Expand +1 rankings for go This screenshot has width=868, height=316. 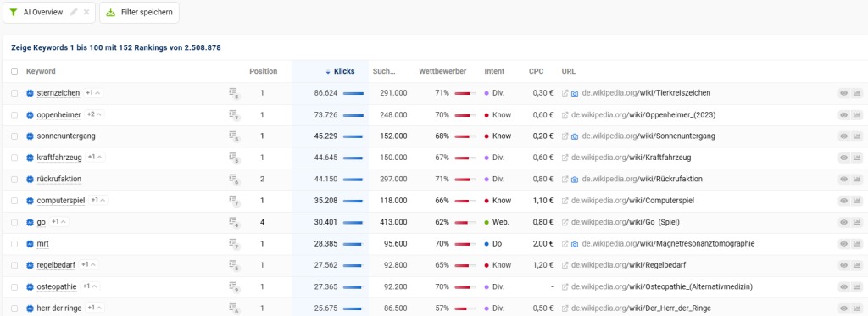pos(58,221)
